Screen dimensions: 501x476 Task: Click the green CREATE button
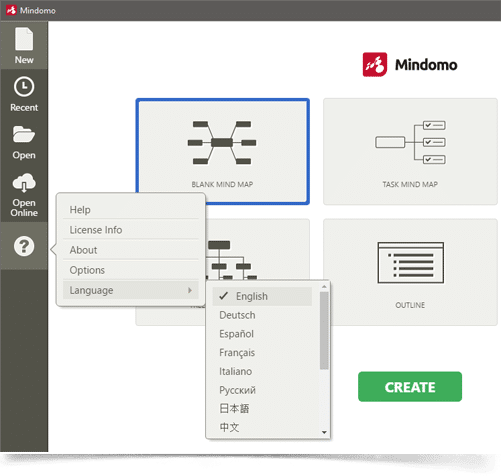click(x=410, y=387)
